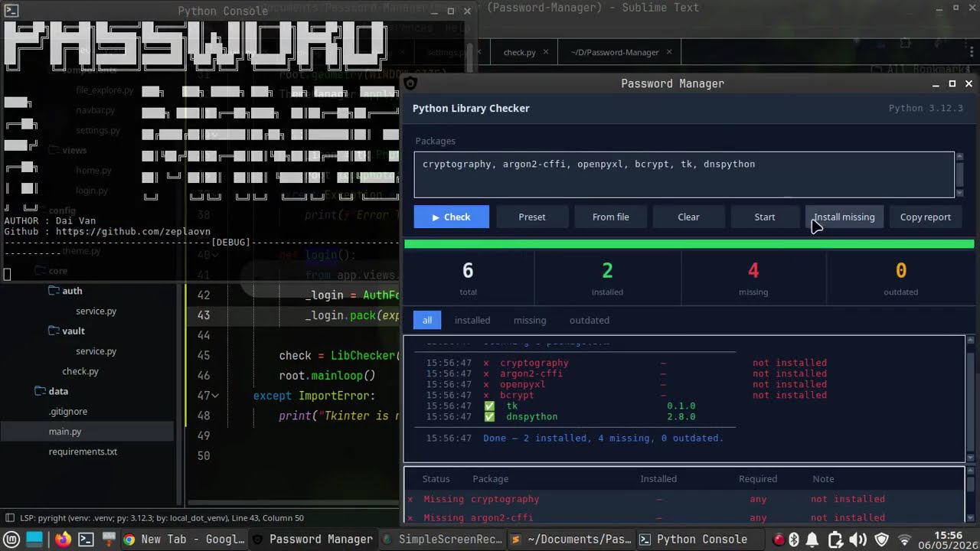Open .gitignore in the sidebar
Image resolution: width=980 pixels, height=551 pixels.
click(68, 411)
